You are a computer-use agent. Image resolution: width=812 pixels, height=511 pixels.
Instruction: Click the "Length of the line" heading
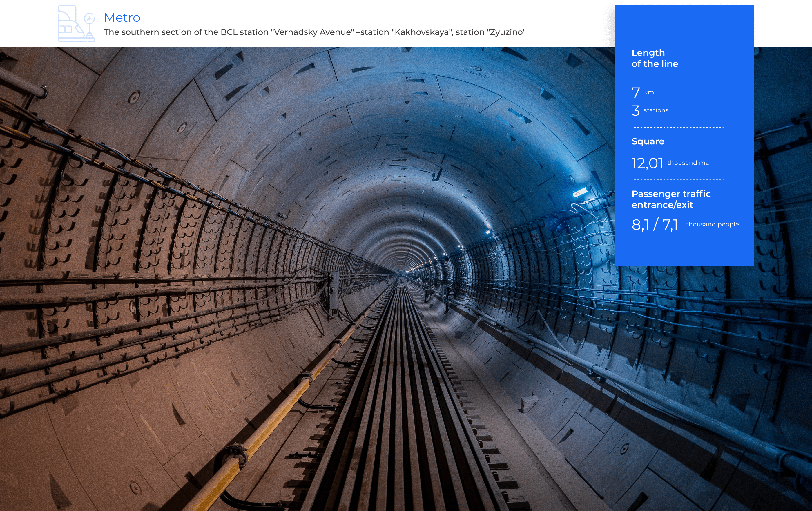tap(655, 58)
